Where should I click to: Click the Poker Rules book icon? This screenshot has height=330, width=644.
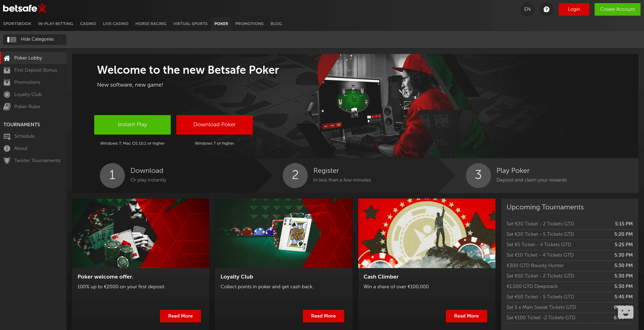(x=7, y=107)
